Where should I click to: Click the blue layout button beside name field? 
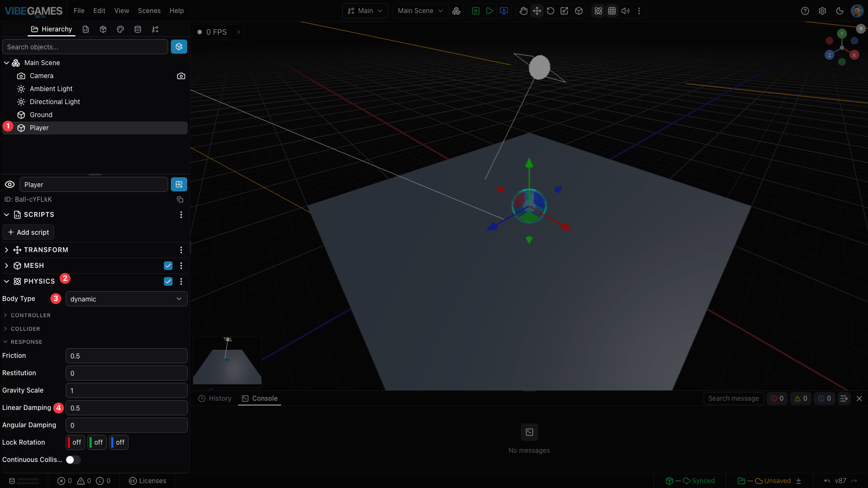click(x=179, y=184)
